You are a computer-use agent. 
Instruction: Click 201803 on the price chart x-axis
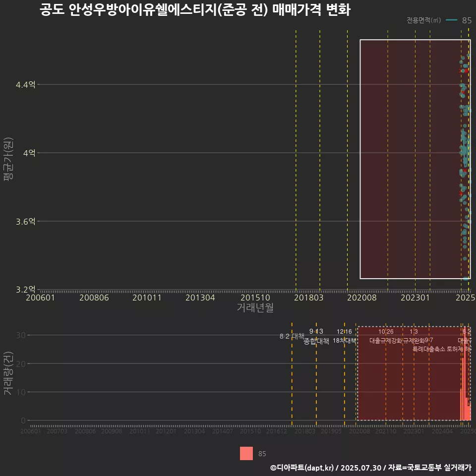click(x=309, y=297)
